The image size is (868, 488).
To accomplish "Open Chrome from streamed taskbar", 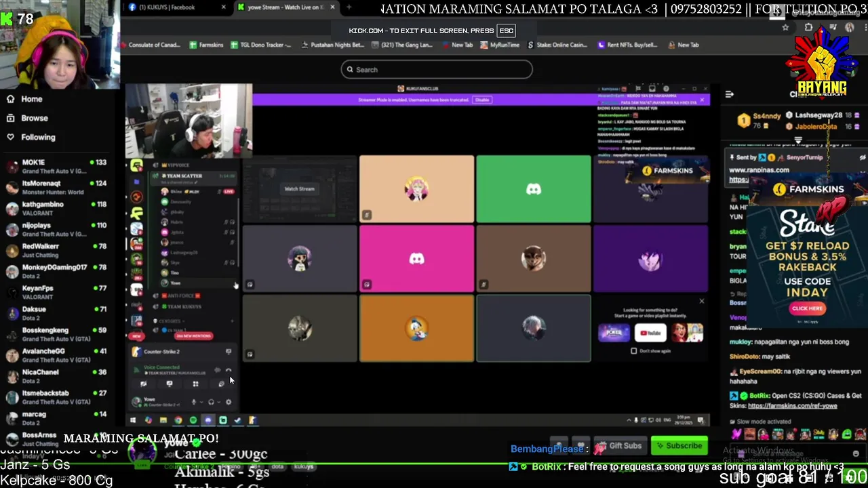I will pyautogui.click(x=178, y=420).
